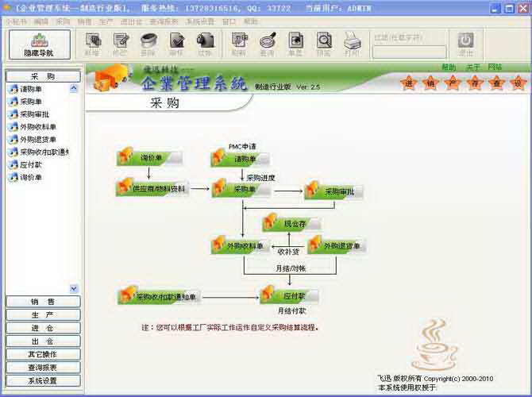
Task: Click the 预览 (preview) toolbar icon
Action: (x=324, y=44)
